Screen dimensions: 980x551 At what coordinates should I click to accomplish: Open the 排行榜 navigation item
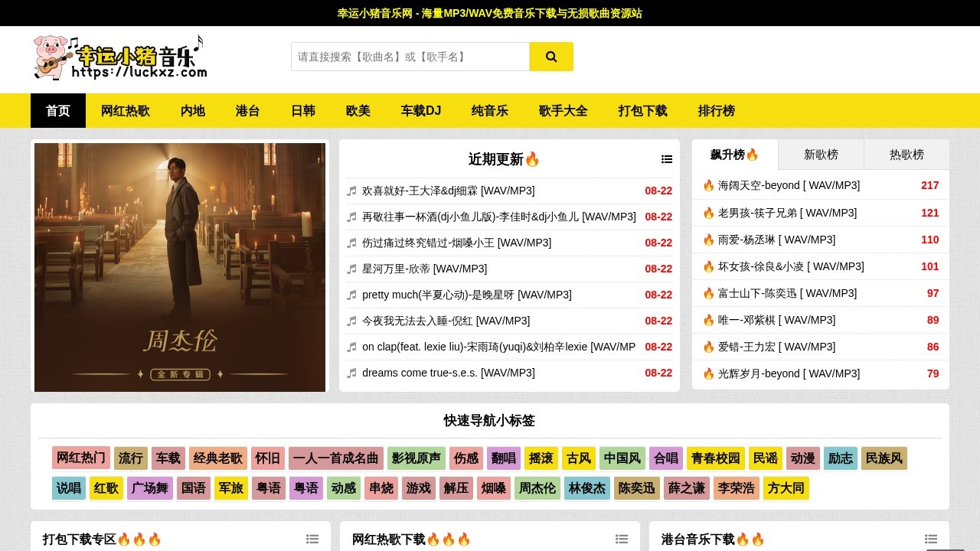pos(717,111)
